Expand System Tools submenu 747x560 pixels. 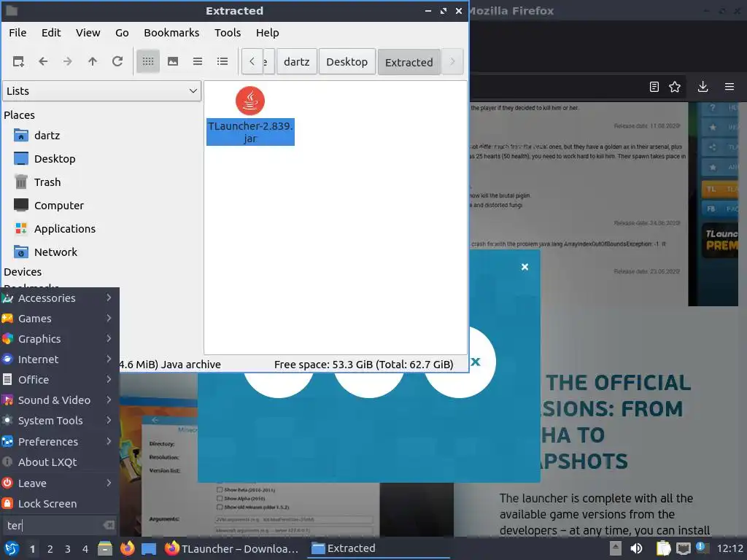[59, 421]
